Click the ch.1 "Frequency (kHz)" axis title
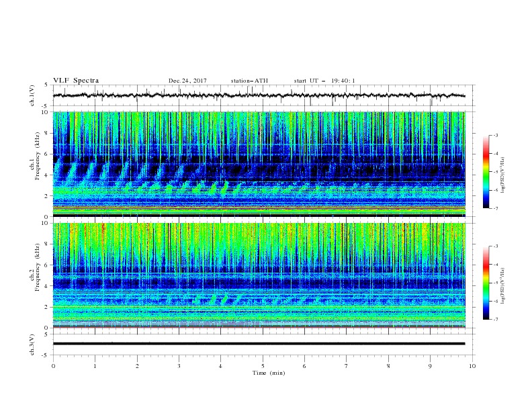Image resolution: width=532 pixels, height=411 pixels. click(37, 156)
